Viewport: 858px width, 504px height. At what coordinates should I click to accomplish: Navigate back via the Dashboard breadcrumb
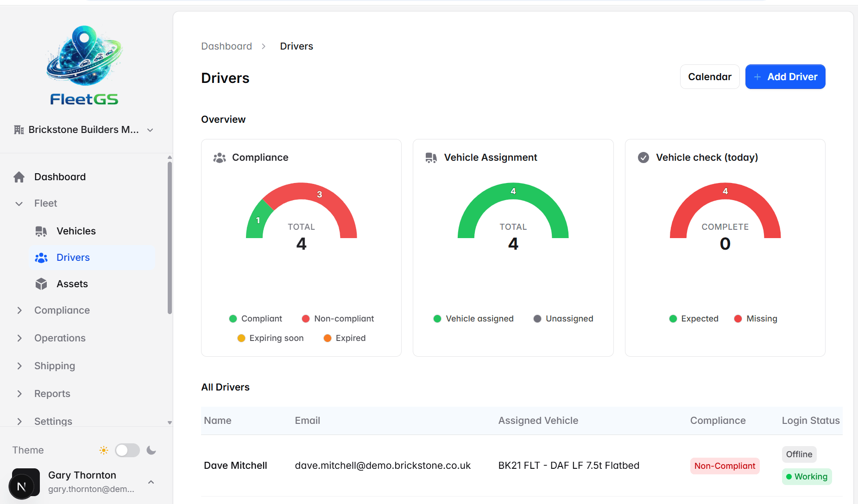[227, 46]
